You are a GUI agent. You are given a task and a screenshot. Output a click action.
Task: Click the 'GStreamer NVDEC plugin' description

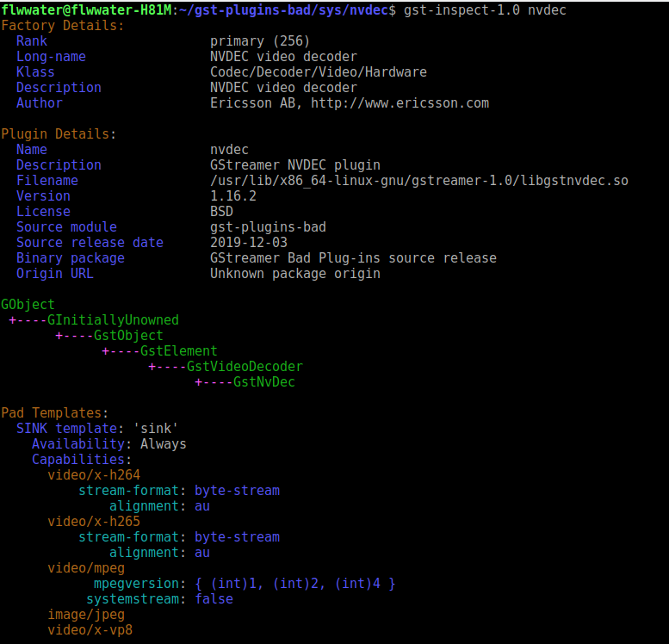point(294,165)
